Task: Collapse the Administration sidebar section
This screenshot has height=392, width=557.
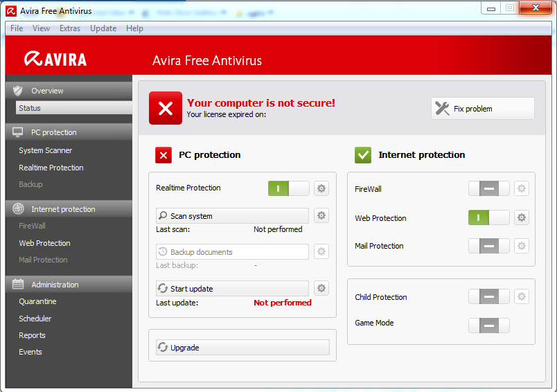Action: tap(69, 285)
